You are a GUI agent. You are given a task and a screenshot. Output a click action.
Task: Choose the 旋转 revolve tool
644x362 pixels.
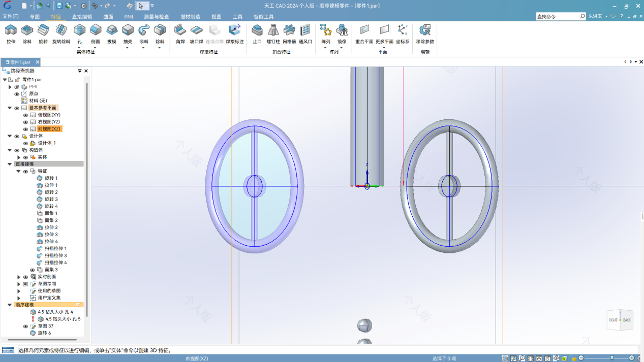click(43, 34)
